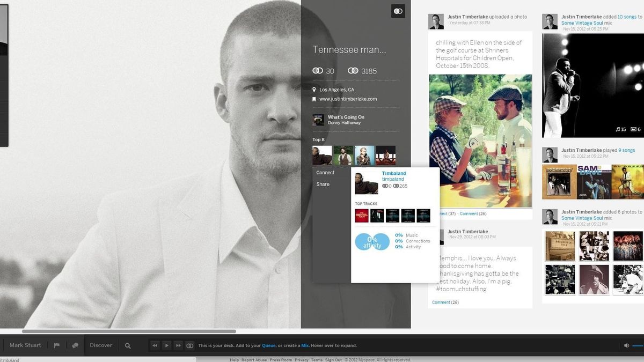The width and height of the screenshot is (644, 362).
Task: Click the Report Abuse footer link
Action: (254, 360)
